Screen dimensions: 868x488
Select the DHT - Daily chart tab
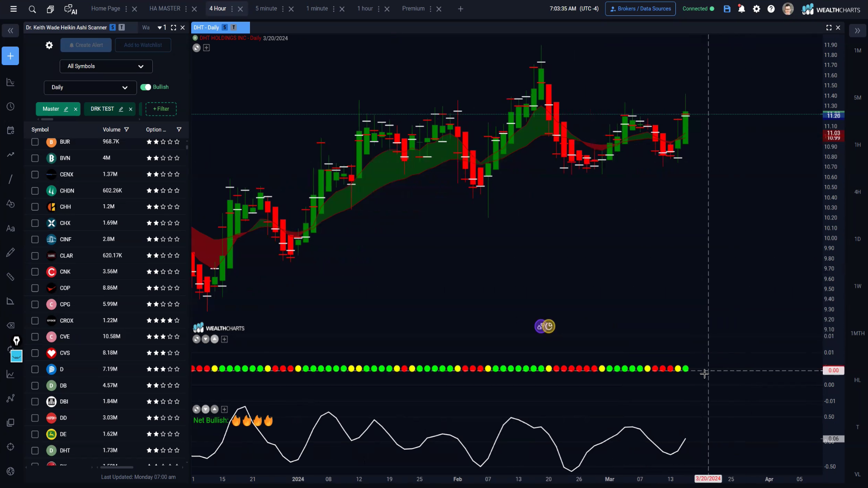220,28
